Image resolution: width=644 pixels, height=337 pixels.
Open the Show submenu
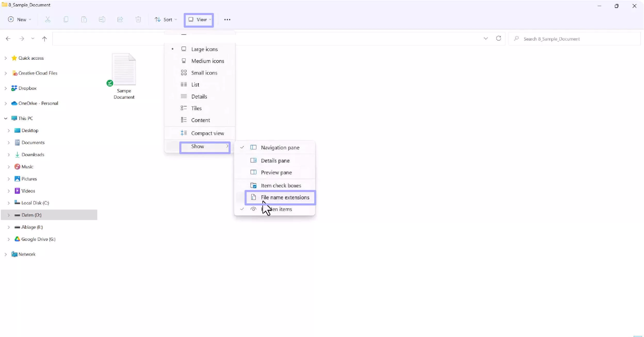pyautogui.click(x=205, y=146)
